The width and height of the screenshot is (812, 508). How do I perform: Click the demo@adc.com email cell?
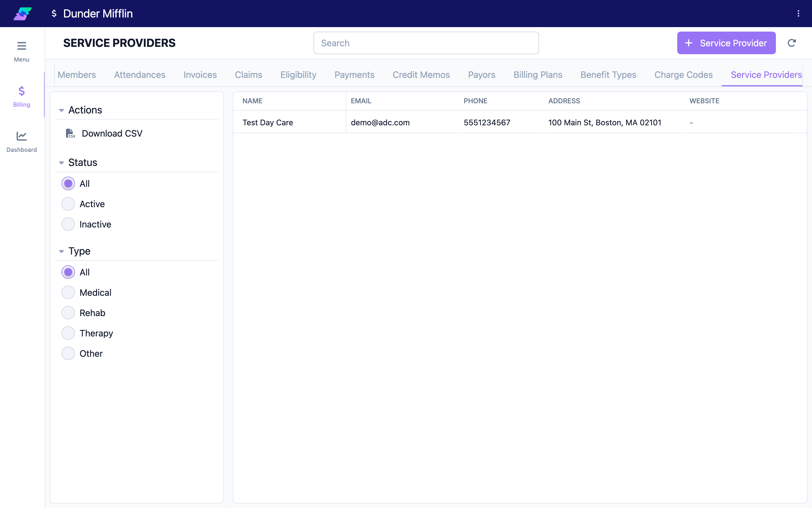tap(380, 123)
